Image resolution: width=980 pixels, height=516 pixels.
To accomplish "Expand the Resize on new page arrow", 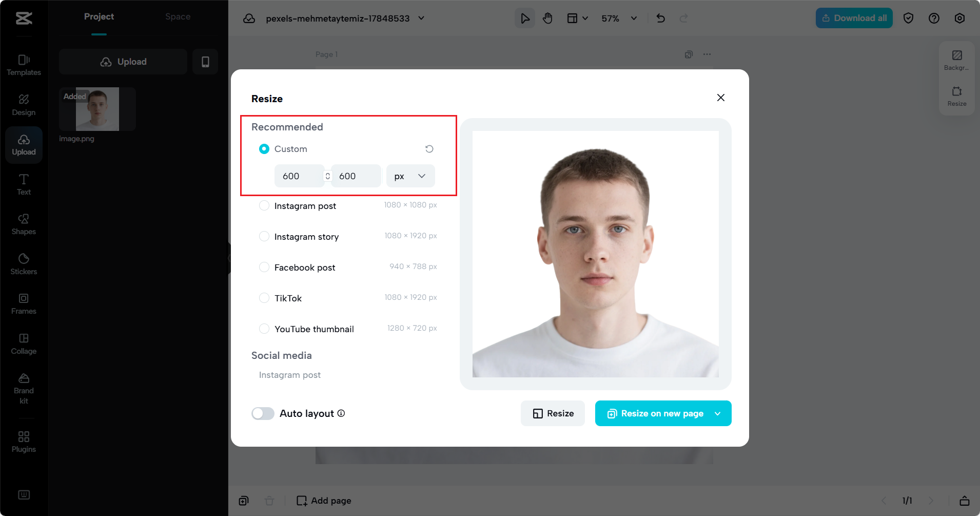I will 718,413.
